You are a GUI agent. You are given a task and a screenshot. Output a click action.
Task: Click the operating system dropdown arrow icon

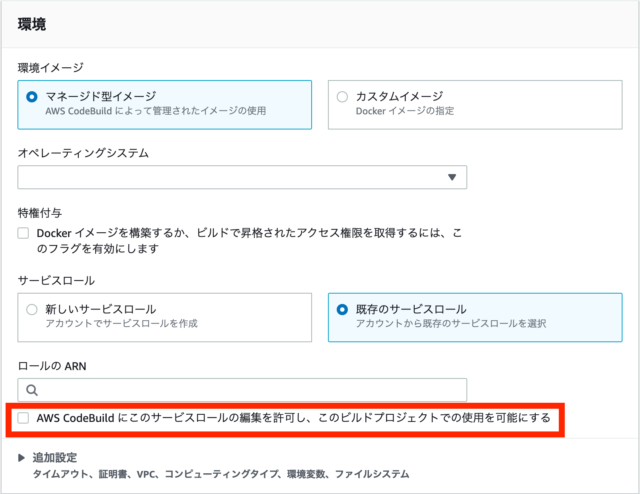[x=451, y=177]
